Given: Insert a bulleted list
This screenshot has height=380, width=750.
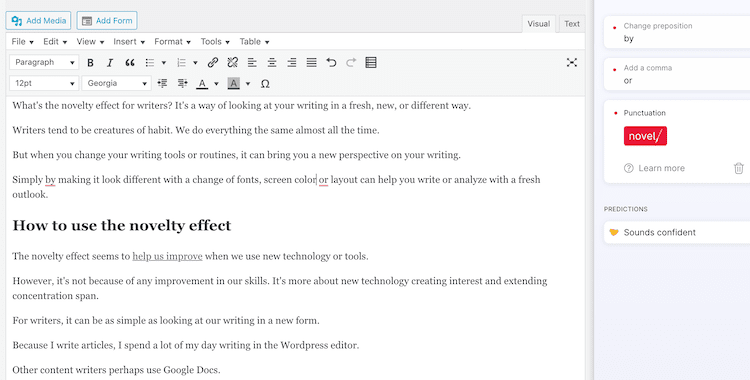Looking at the screenshot, I should click(150, 63).
